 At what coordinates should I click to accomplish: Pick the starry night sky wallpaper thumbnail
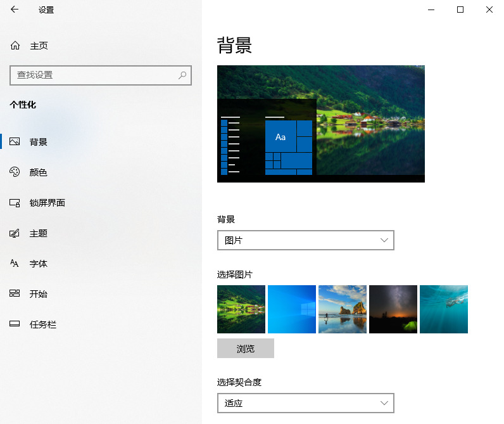click(x=393, y=309)
